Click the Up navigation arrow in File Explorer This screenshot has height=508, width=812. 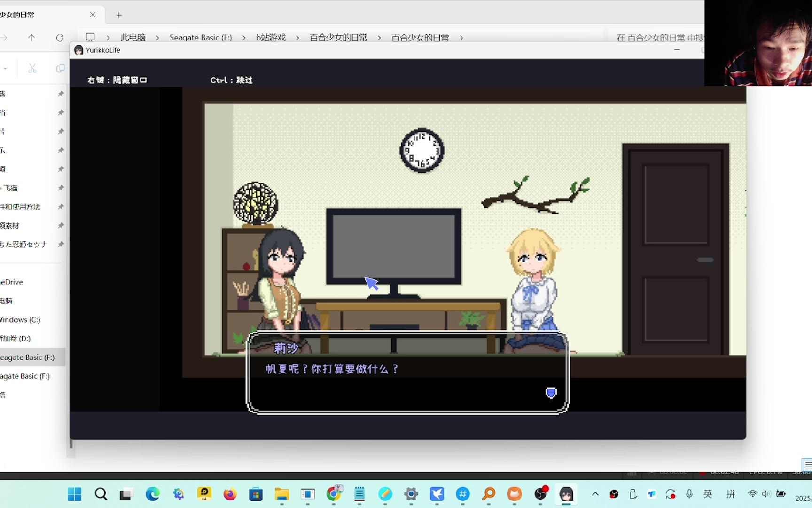click(31, 38)
